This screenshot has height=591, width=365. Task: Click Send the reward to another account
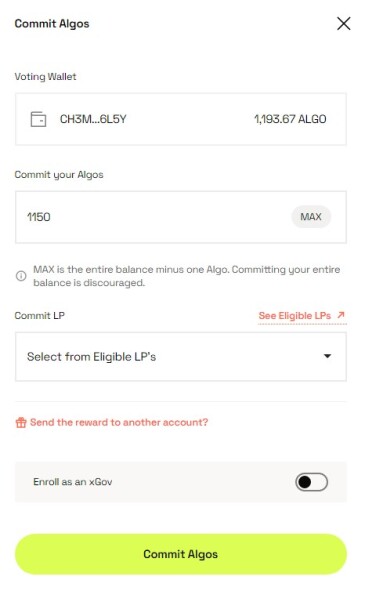coord(119,422)
